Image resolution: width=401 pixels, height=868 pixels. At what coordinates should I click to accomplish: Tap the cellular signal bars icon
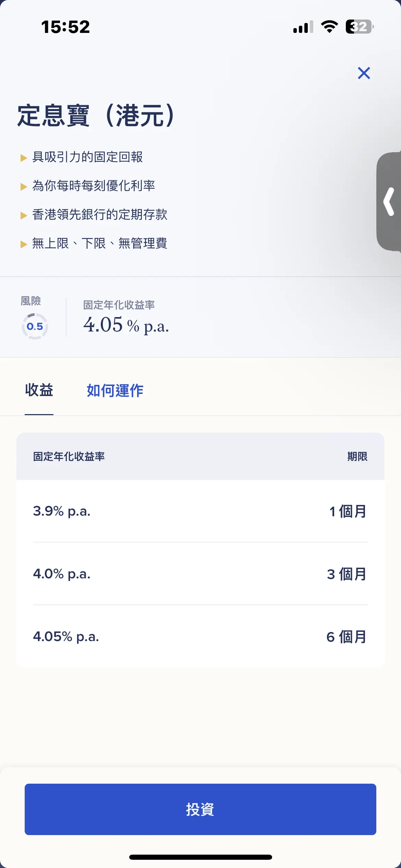click(x=303, y=27)
